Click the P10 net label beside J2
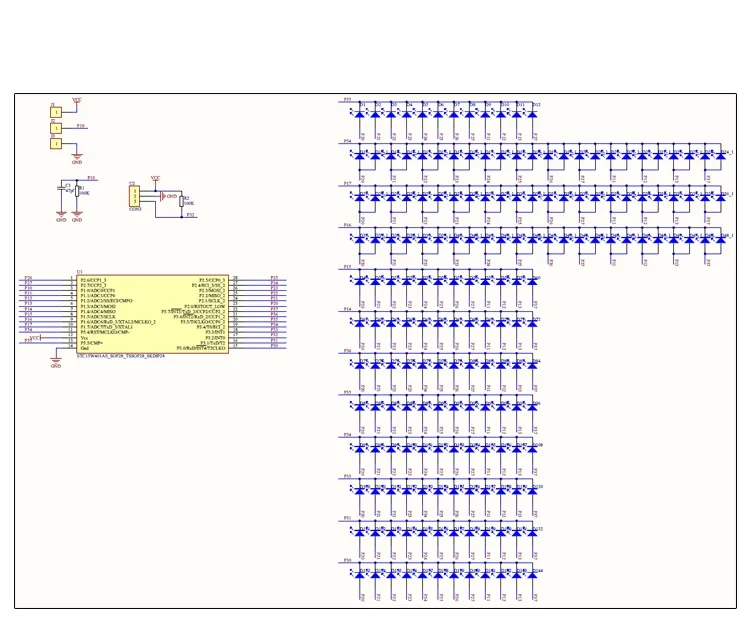This screenshot has height=640, width=750. pos(80,126)
